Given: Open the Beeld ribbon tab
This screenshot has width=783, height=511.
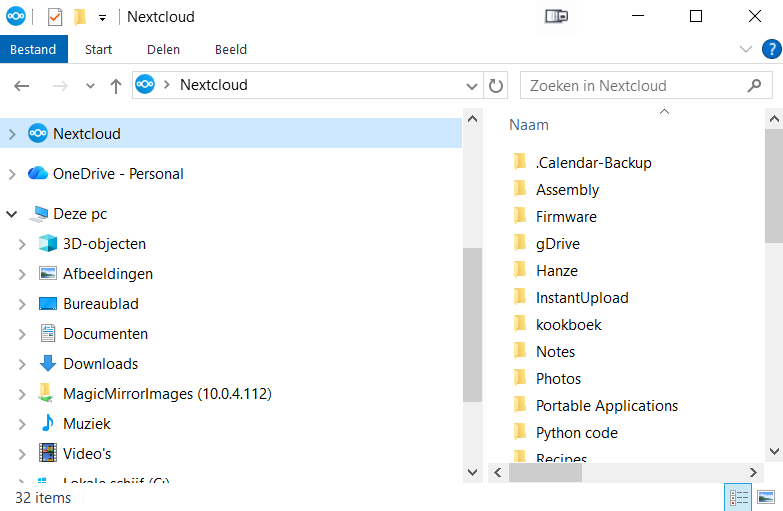Looking at the screenshot, I should (231, 49).
